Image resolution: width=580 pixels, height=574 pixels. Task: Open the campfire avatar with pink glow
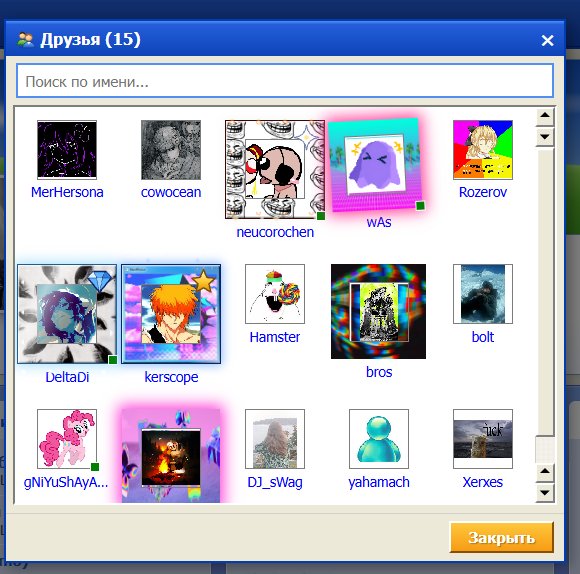tap(171, 456)
